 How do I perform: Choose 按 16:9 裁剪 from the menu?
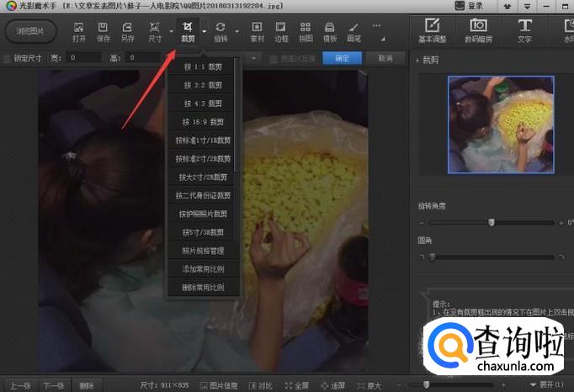coord(203,122)
